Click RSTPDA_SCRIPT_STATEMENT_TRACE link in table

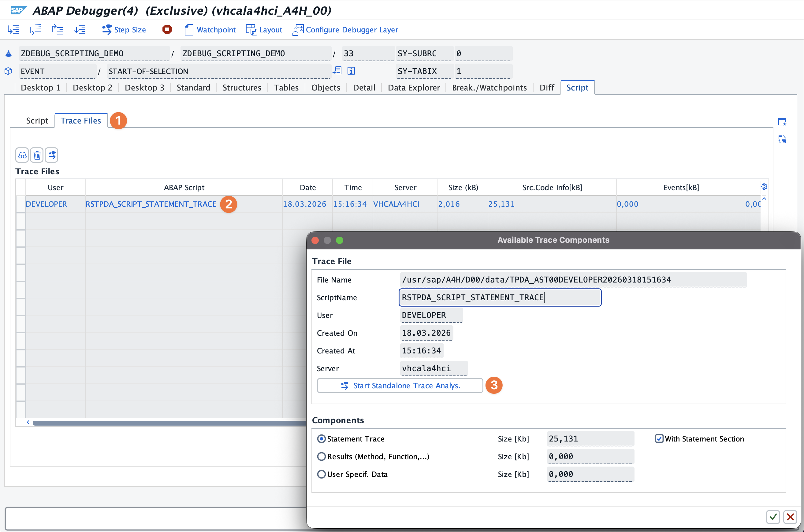151,204
